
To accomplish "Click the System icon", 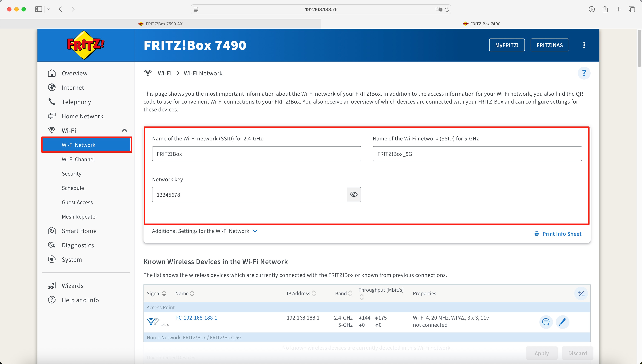I will (x=52, y=259).
